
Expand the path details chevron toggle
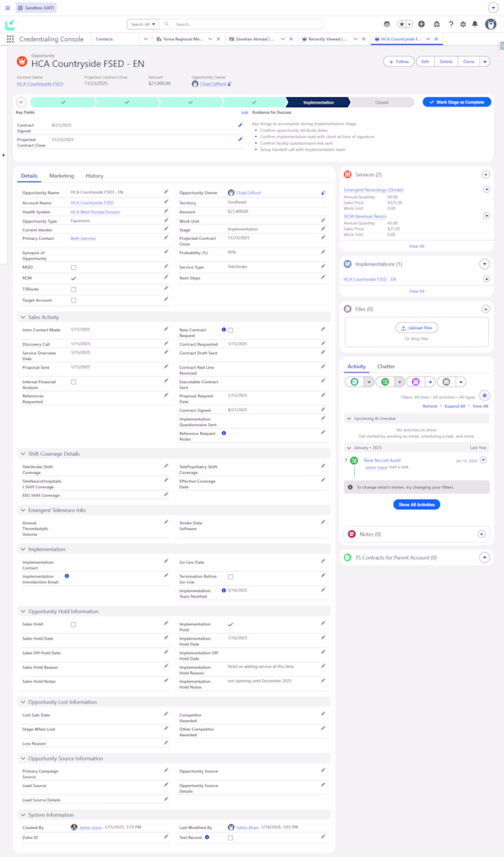tap(21, 102)
